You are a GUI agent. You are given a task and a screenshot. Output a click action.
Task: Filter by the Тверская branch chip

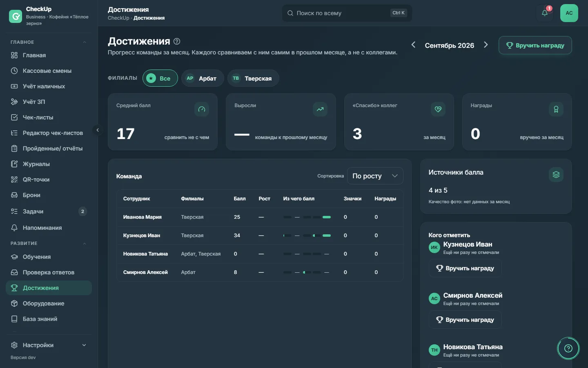tap(253, 78)
